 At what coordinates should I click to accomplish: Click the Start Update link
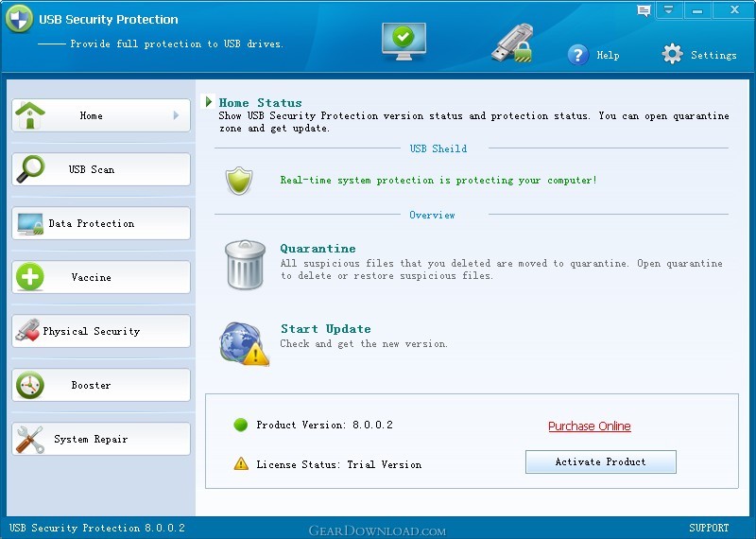pos(326,329)
